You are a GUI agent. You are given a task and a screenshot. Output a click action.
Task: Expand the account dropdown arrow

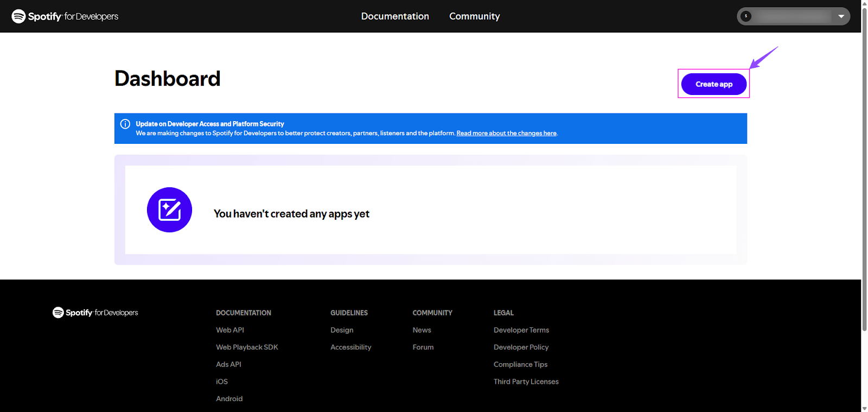pyautogui.click(x=841, y=16)
